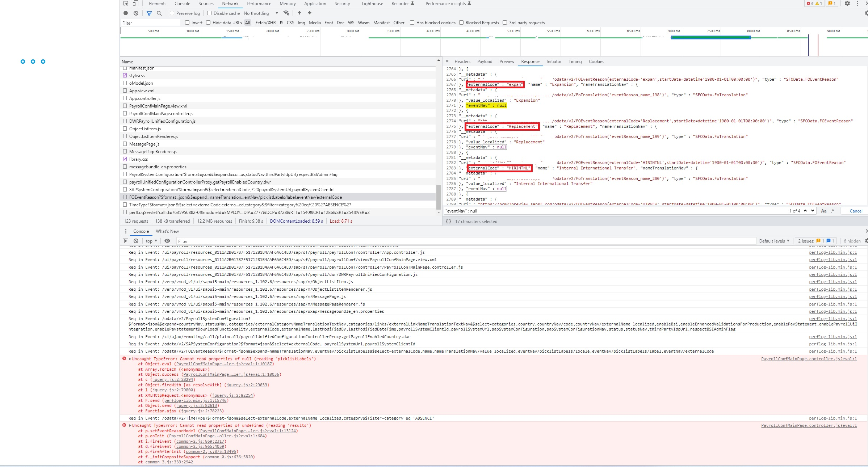868x467 pixels.
Task: Tick the checkbox beside style.css
Action: pyautogui.click(x=125, y=75)
